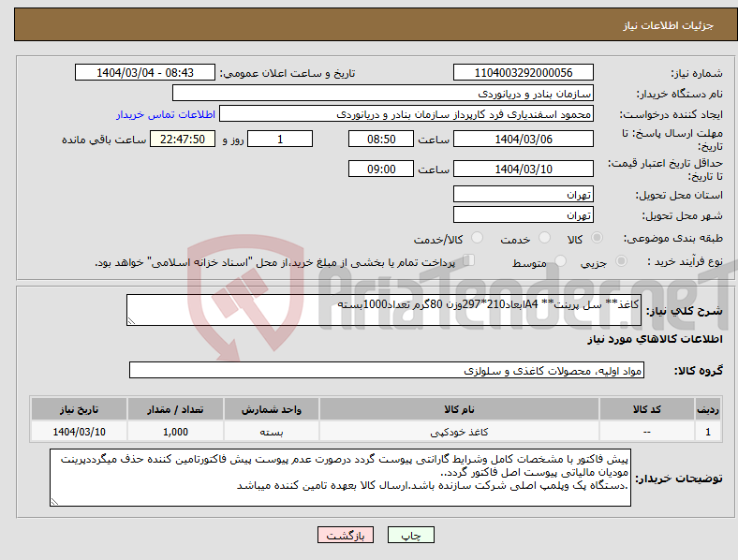The image size is (738, 560).
Task: Click the طبقه بندی موضوعی label
Action: point(673,238)
